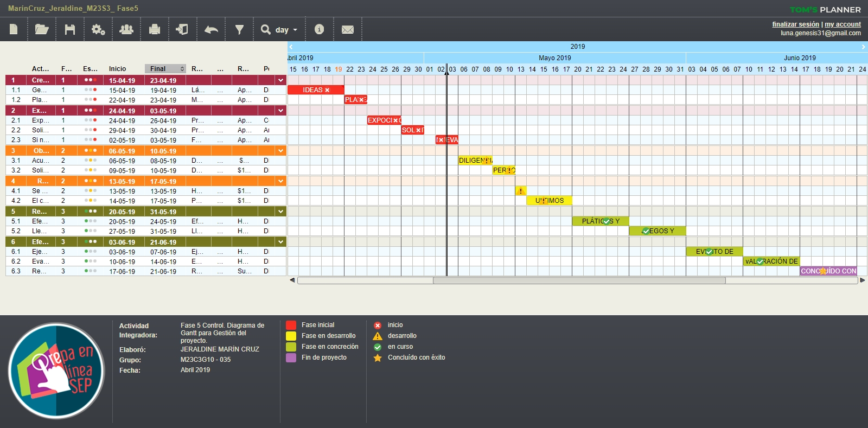Open a schedule using the folder icon
Image resolution: width=868 pixels, height=428 pixels.
[x=42, y=29]
